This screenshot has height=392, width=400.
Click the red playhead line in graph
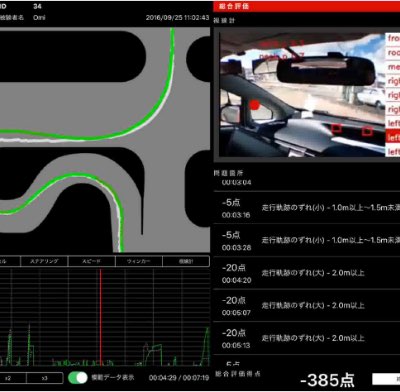[x=100, y=317]
